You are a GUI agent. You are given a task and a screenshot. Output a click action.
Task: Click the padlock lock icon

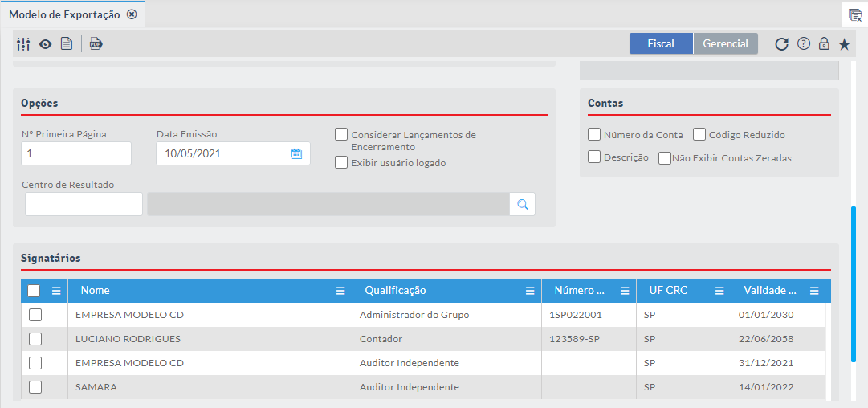[x=824, y=44]
